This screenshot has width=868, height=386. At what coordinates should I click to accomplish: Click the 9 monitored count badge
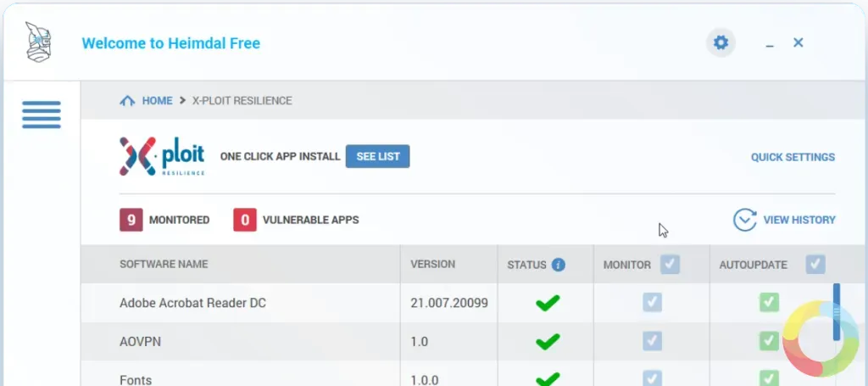[x=131, y=220]
